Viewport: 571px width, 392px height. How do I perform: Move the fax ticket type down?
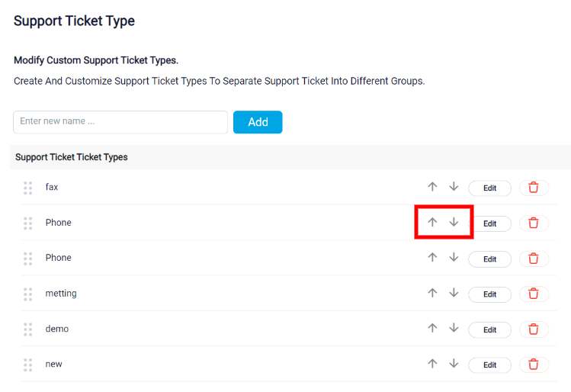tap(454, 187)
